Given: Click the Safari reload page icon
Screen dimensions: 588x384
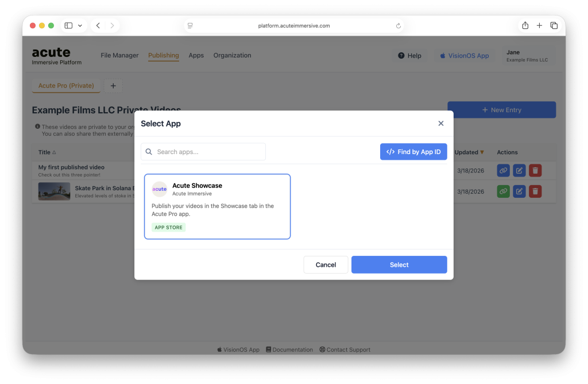Looking at the screenshot, I should (399, 26).
